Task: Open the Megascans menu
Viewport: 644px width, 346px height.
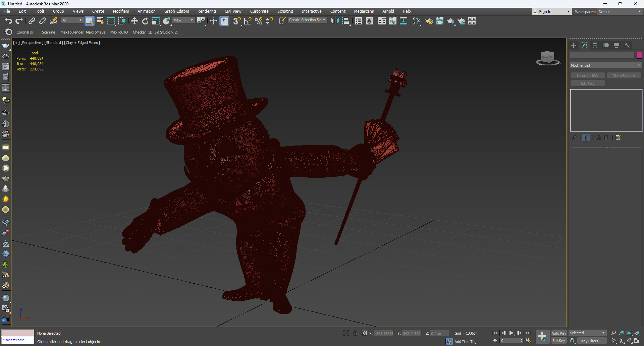Action: pos(364,11)
